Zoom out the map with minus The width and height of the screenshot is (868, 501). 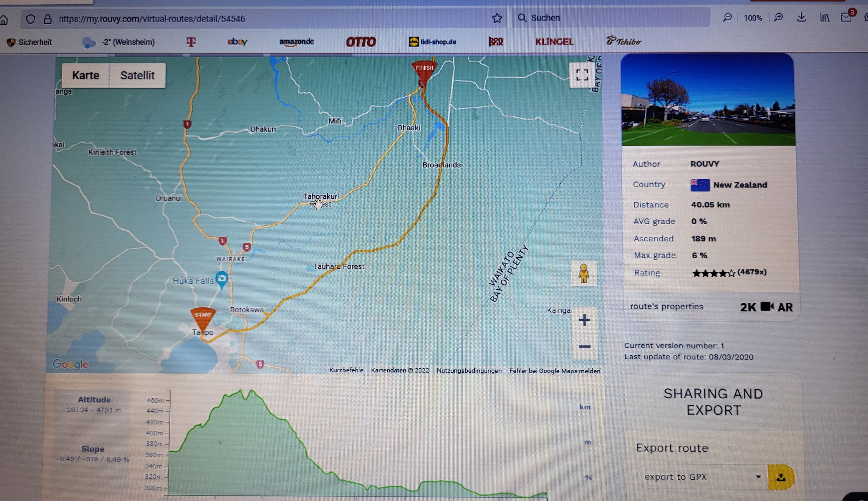coord(585,347)
